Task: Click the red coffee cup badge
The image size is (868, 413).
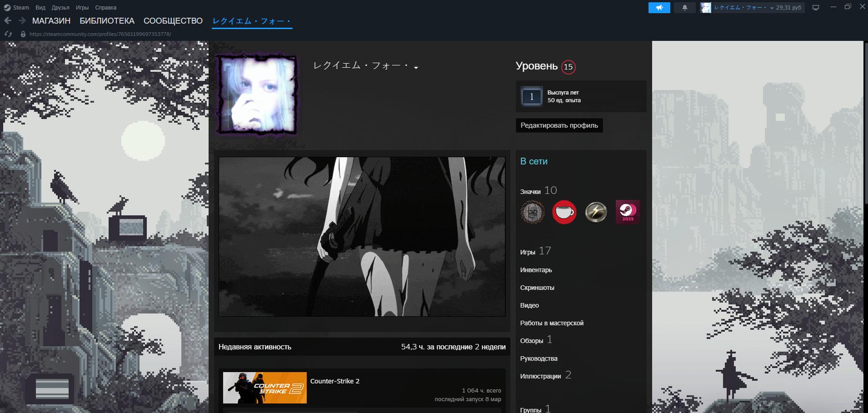Action: pyautogui.click(x=564, y=212)
